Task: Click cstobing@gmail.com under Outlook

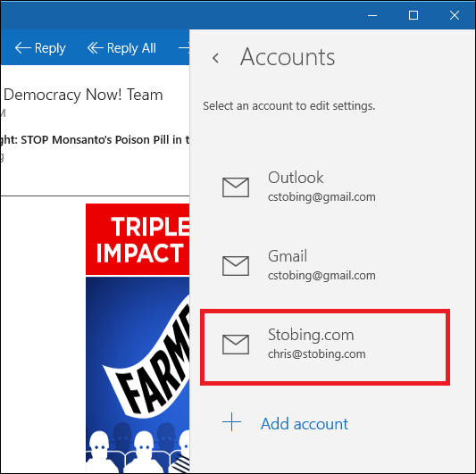Action: tap(322, 197)
